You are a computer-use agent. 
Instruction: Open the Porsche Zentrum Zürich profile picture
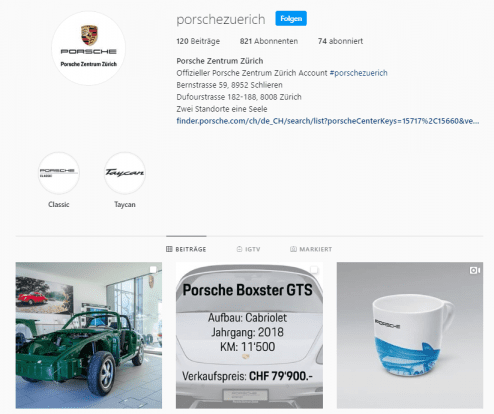88,48
